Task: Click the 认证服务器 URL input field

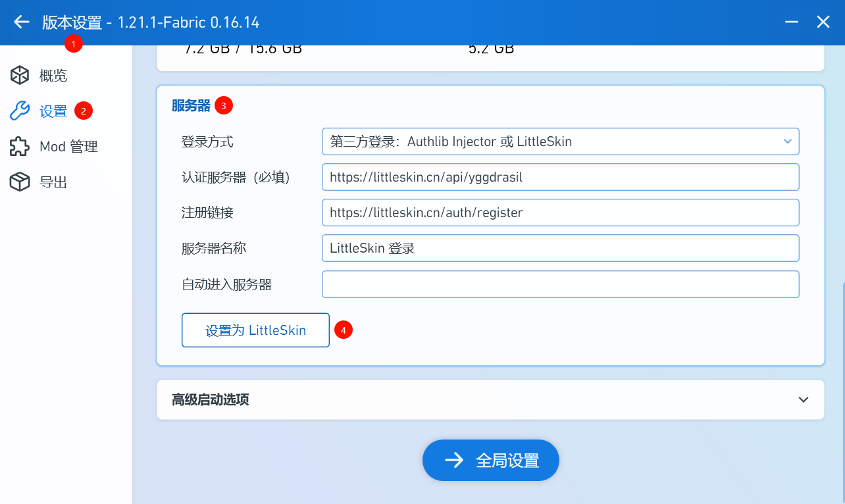Action: 560,177
